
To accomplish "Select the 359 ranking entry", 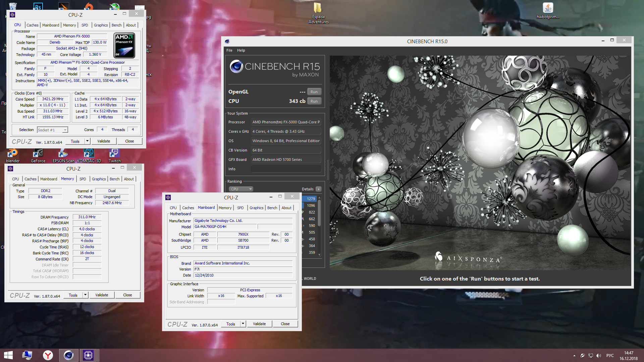I will point(309,252).
